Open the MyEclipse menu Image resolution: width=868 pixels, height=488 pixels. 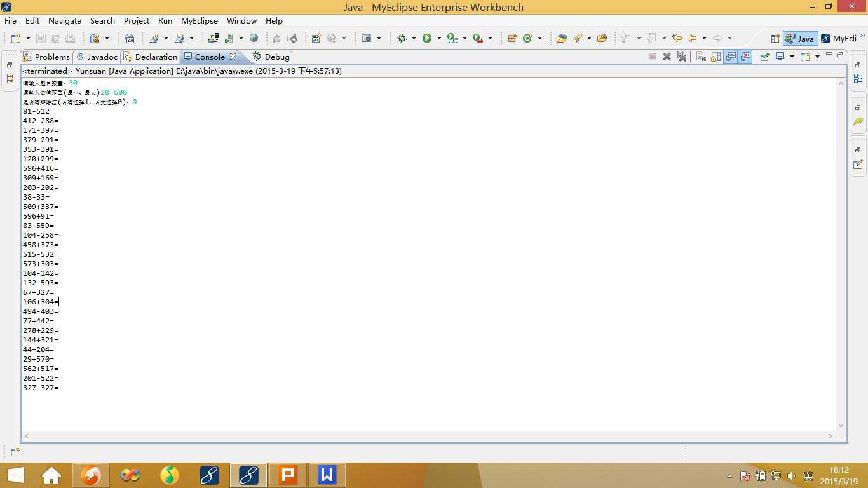click(200, 21)
